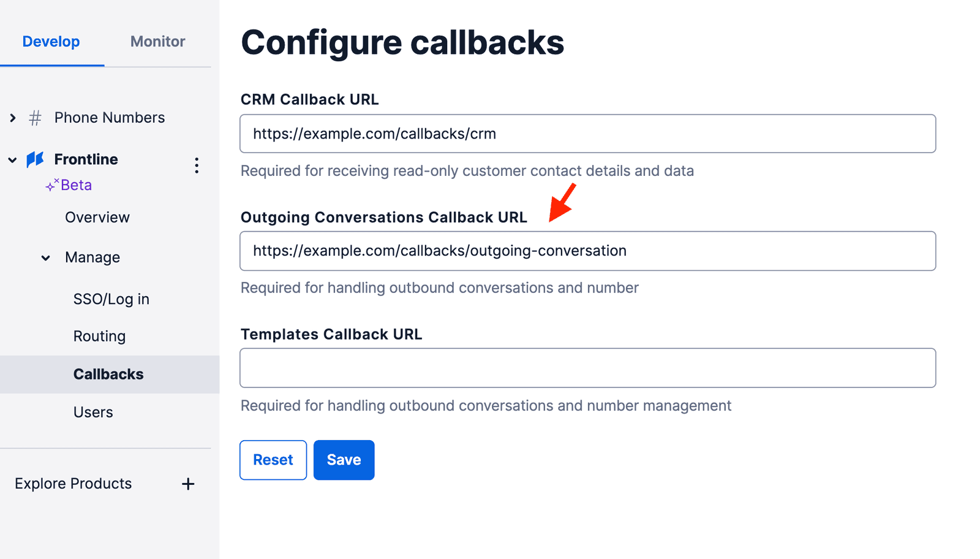Viewport: 980px width, 559px height.
Task: Click the Frontline flag icon
Action: coord(34,159)
